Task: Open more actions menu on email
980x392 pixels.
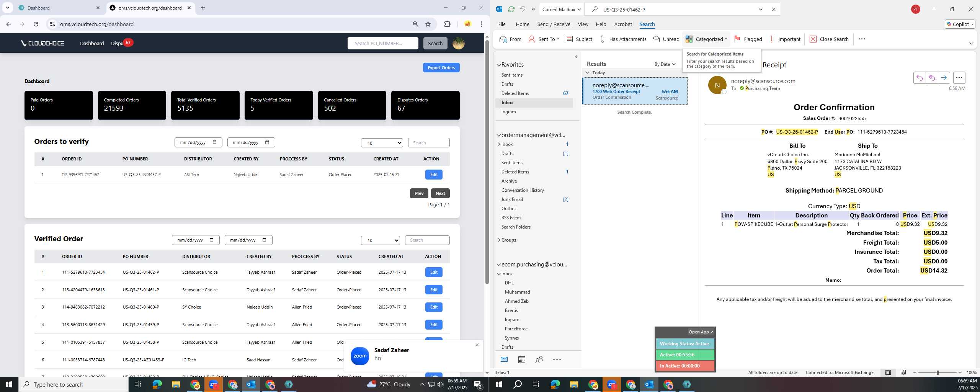Action: [959, 78]
